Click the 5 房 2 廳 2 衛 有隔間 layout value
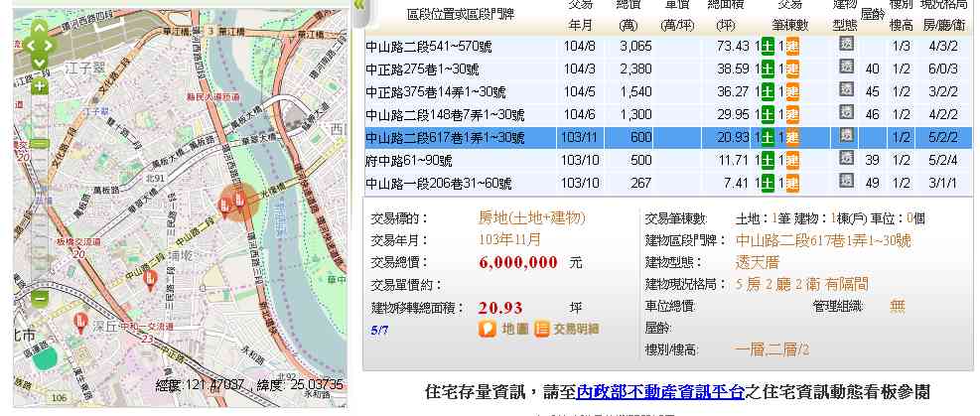Image resolution: width=980 pixels, height=416 pixels. point(802,285)
